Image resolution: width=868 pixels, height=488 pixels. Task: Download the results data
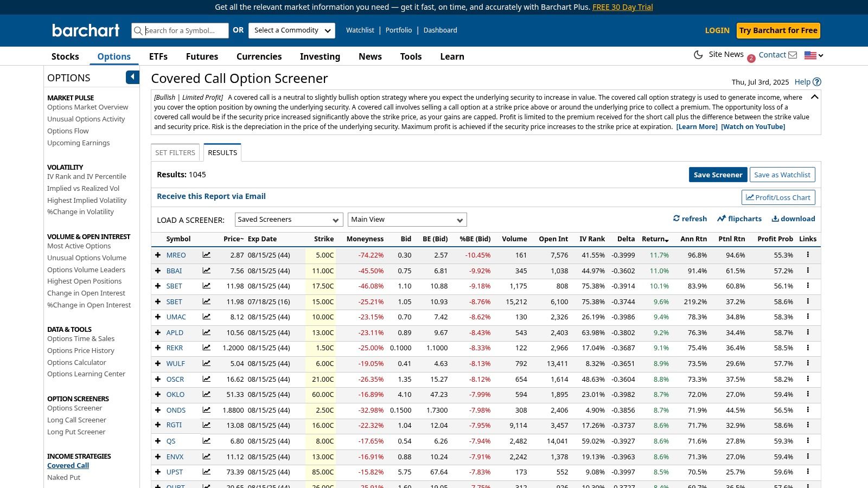[x=793, y=219]
